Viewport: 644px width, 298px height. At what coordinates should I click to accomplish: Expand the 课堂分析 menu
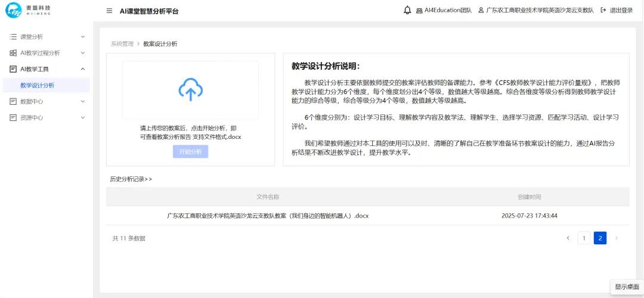[82, 37]
